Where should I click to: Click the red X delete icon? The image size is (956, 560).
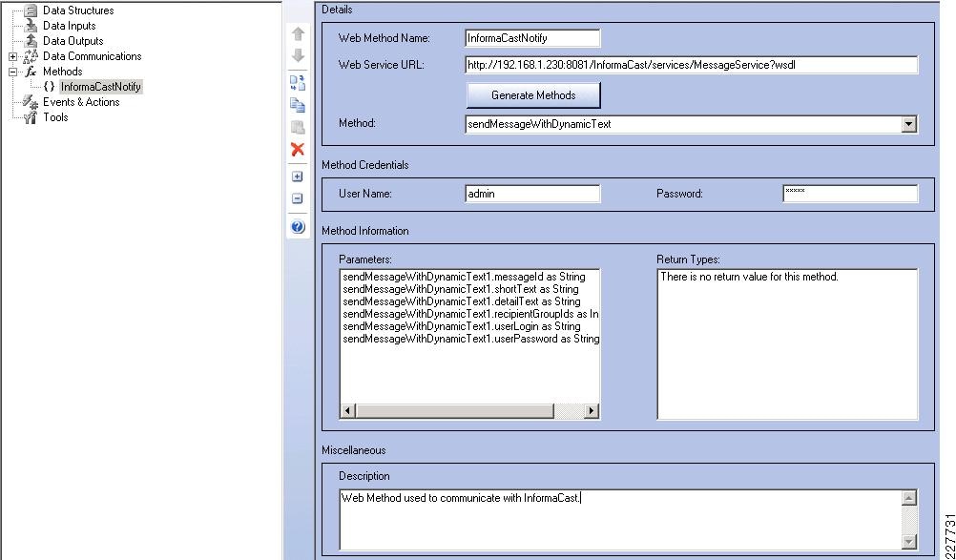tap(298, 149)
